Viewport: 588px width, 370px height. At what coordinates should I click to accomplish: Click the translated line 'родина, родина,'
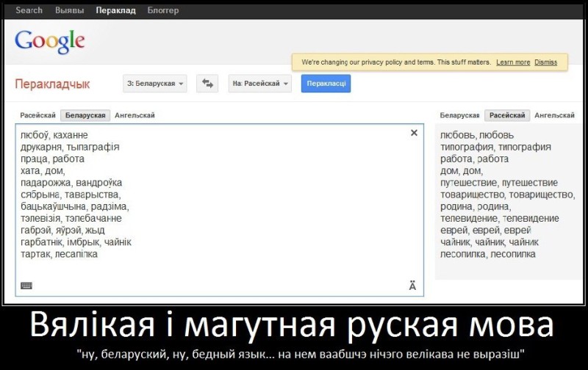[x=476, y=206]
